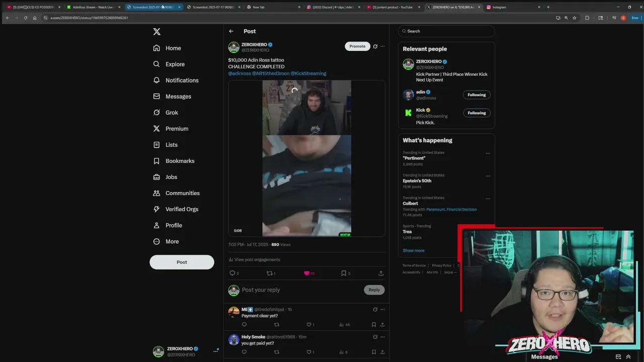The width and height of the screenshot is (644, 362).
Task: Click the Reply submit button
Action: [374, 290]
